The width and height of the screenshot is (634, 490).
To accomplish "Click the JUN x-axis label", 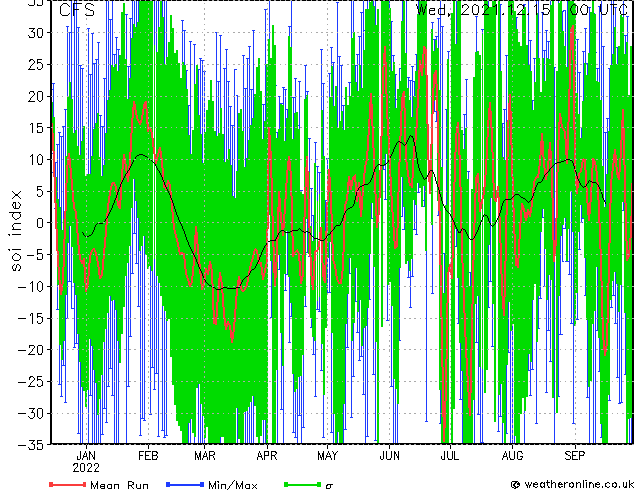I will pos(389,456).
